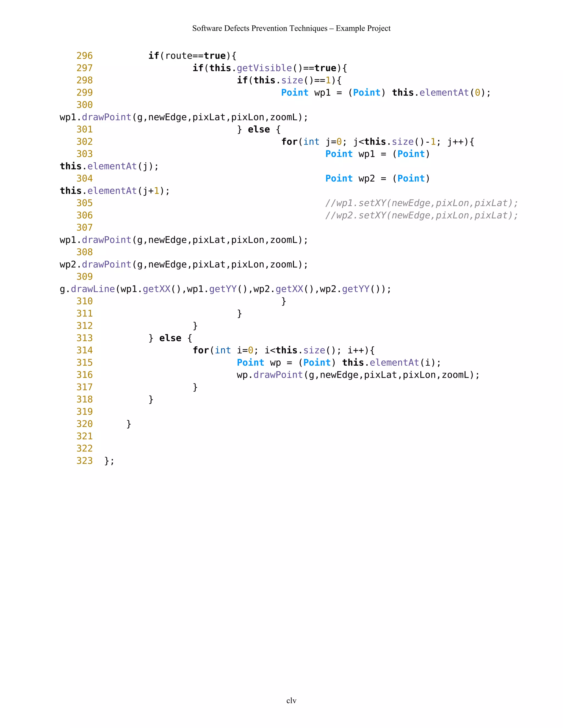Click the '} else {' on line 301
Screen dimensions: 563x728
point(259,129)
